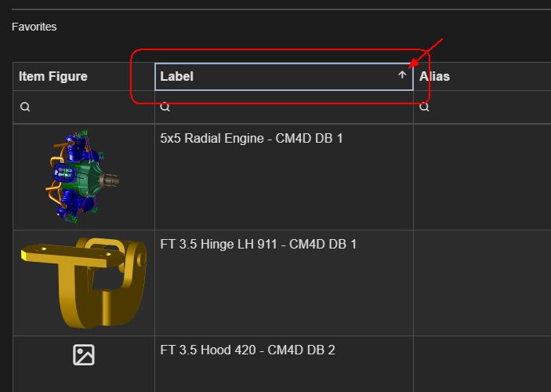The height and width of the screenshot is (392, 551).
Task: Select the FT 3.5 Hinge LH 911 label
Action: 259,244
